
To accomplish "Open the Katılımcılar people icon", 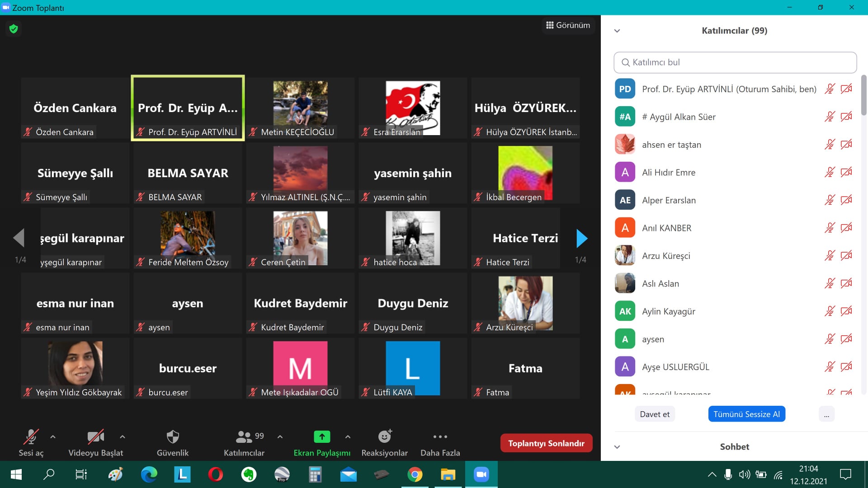I will point(244,436).
